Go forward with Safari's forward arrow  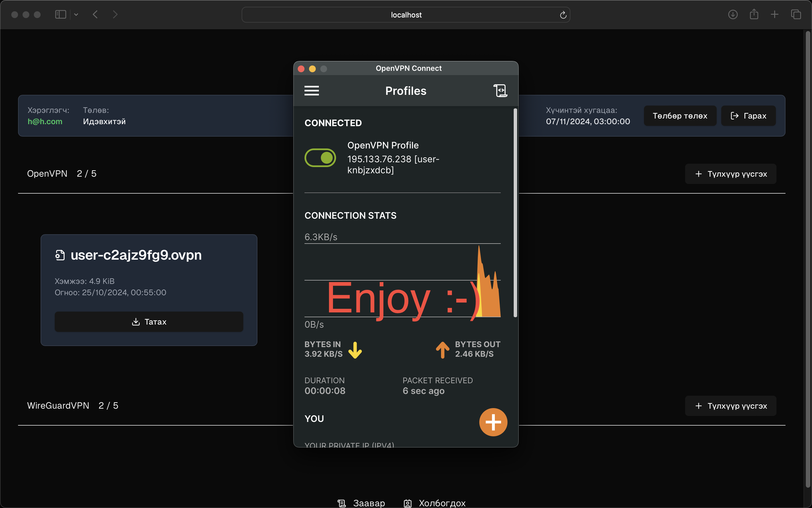coord(115,14)
